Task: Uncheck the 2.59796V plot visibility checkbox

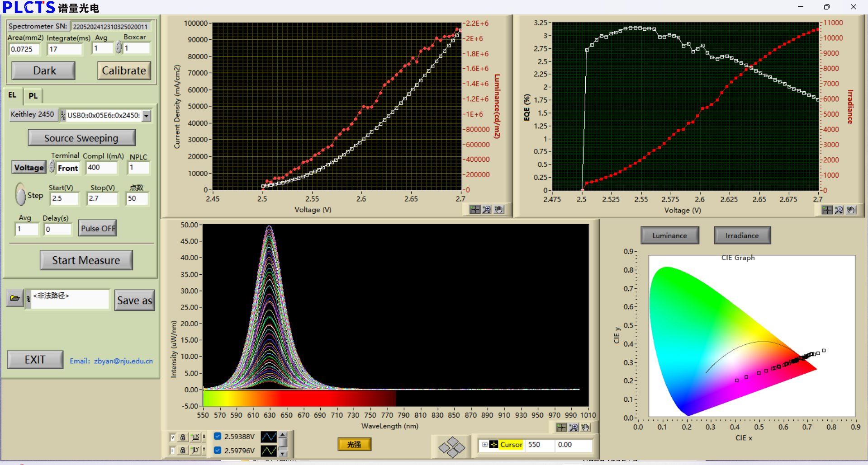Action: coord(218,450)
